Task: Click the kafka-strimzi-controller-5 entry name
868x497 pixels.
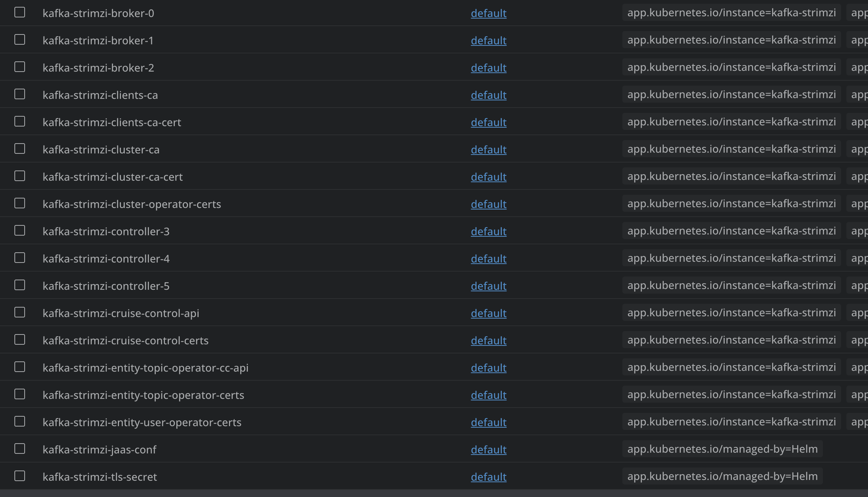Action: tap(106, 286)
